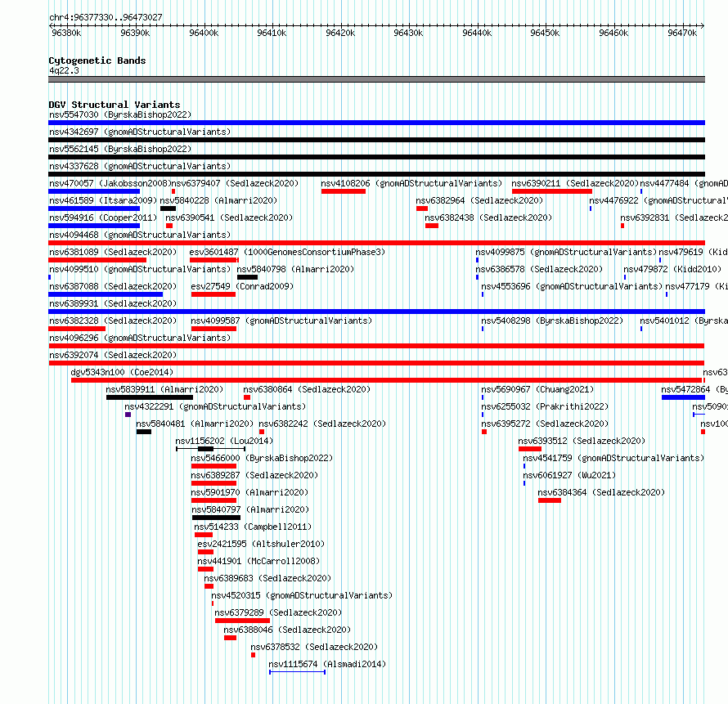Image resolution: width=728 pixels, height=704 pixels.
Task: Click the nsv5472864 blue variant bar
Action: pyautogui.click(x=684, y=397)
